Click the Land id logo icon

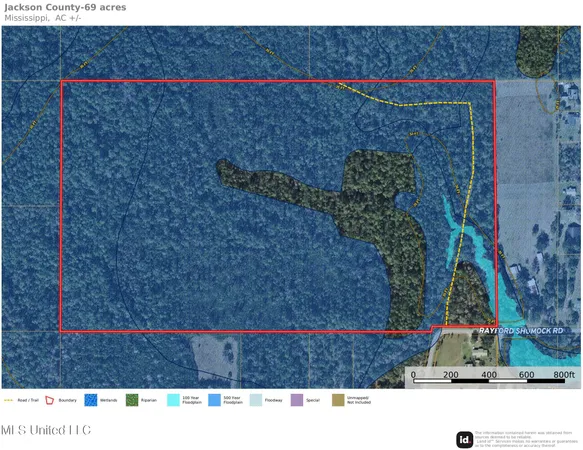pyautogui.click(x=465, y=440)
